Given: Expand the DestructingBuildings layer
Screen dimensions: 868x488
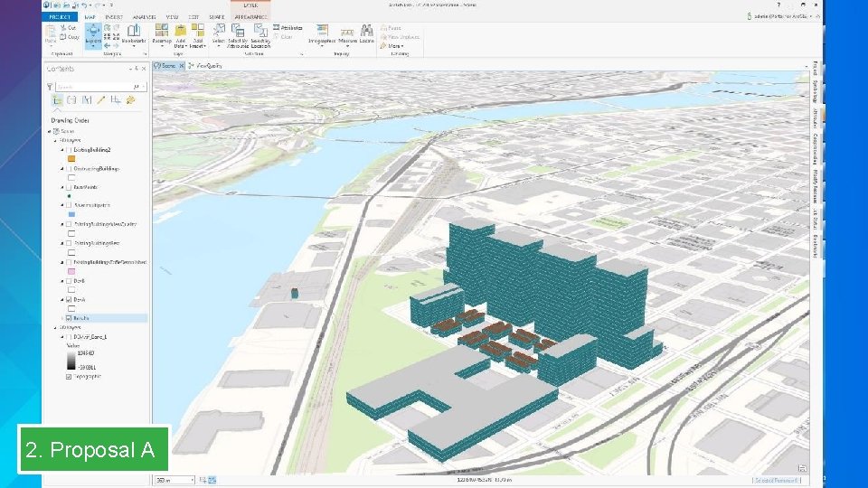Looking at the screenshot, I should 61,168.
